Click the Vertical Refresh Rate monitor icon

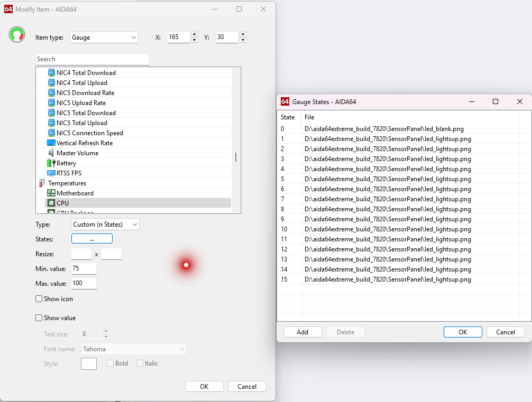click(51, 143)
